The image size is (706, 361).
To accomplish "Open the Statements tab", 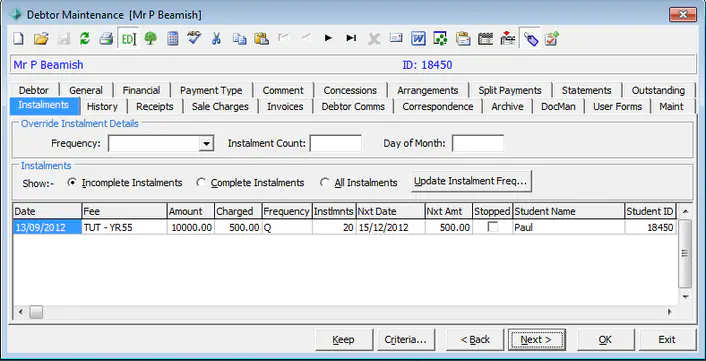I will click(x=587, y=90).
